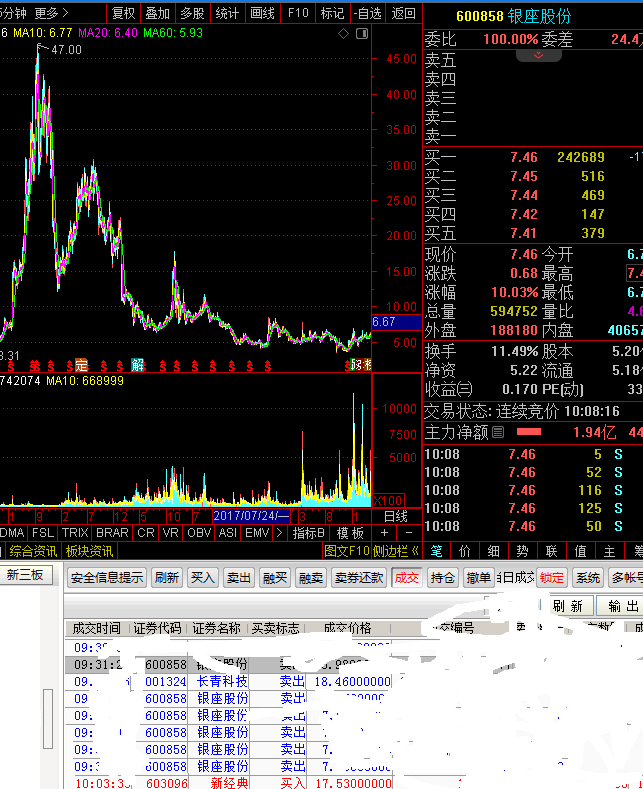The image size is (643, 789).
Task: Collapse the 侧边栏《 sidebar
Action: 395,551
